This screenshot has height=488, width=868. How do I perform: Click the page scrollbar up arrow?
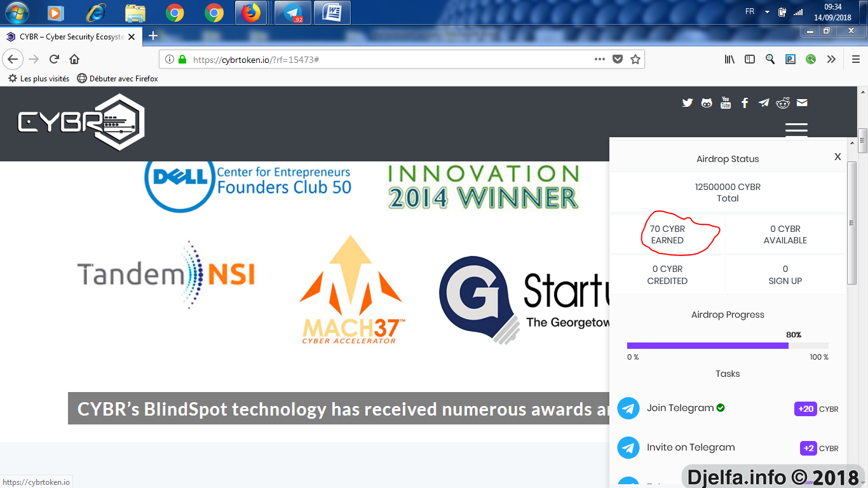click(862, 91)
